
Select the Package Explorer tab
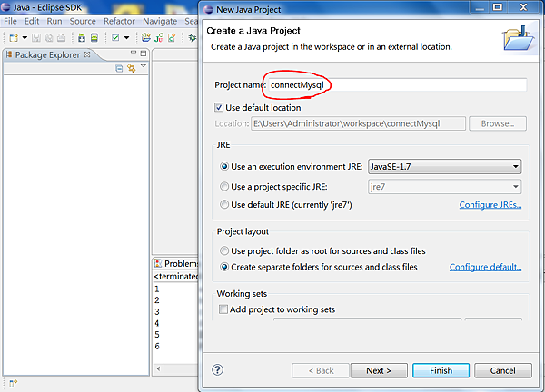47,54
